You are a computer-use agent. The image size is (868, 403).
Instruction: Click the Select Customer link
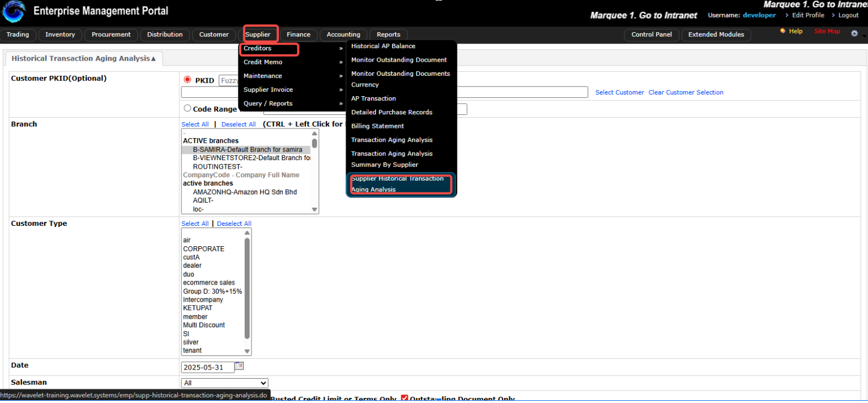(619, 92)
